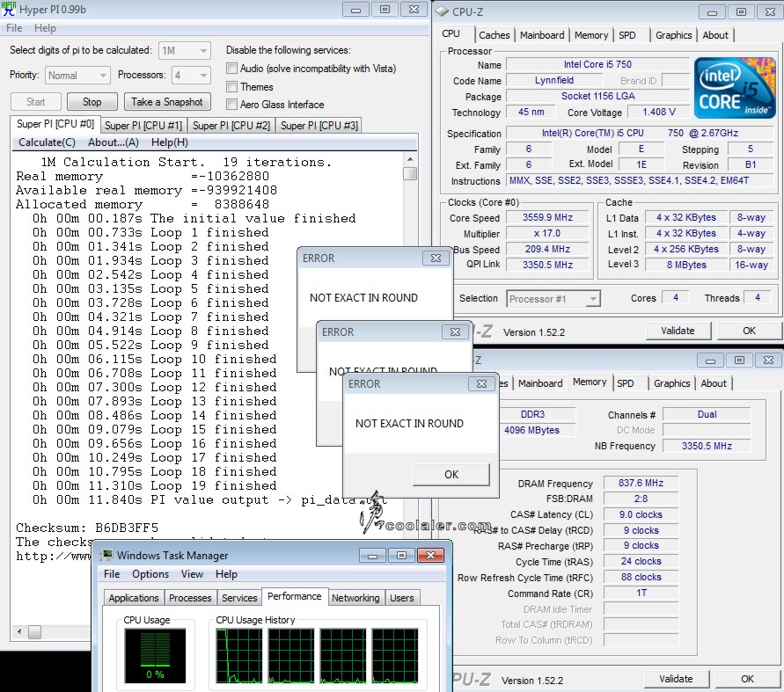The height and width of the screenshot is (692, 784).
Task: Click the left scroll arrow of Super PI horizontal scrollbar
Action: pos(19,631)
